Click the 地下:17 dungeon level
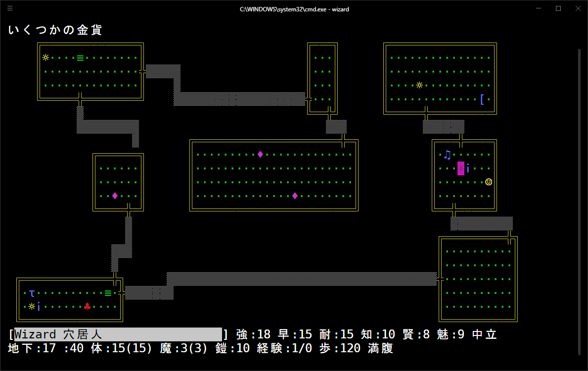This screenshot has height=371, width=588. 32,348
